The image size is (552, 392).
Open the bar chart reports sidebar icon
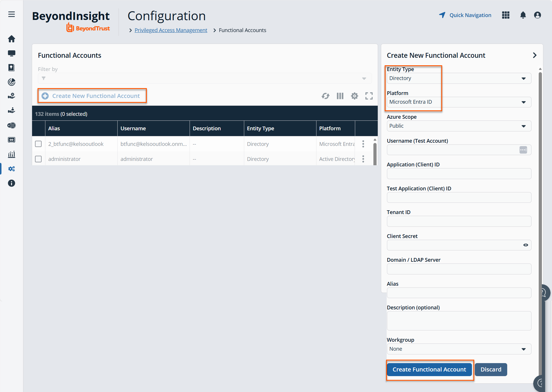12,154
